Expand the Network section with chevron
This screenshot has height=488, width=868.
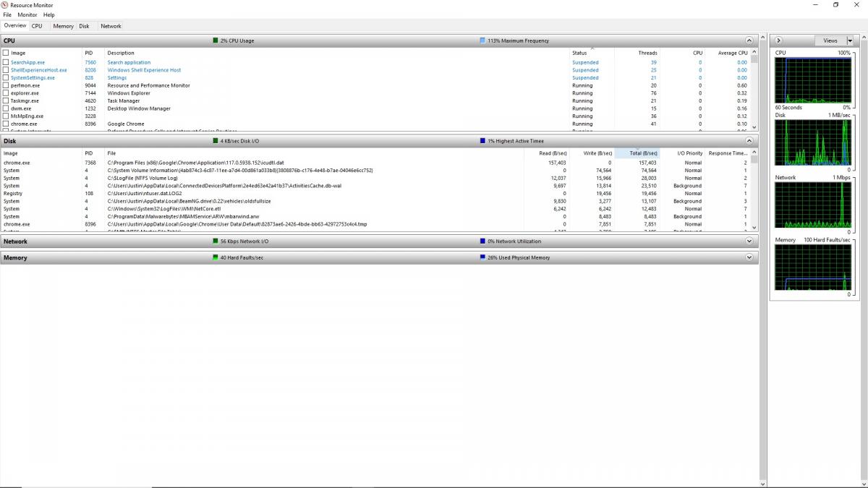click(x=749, y=241)
